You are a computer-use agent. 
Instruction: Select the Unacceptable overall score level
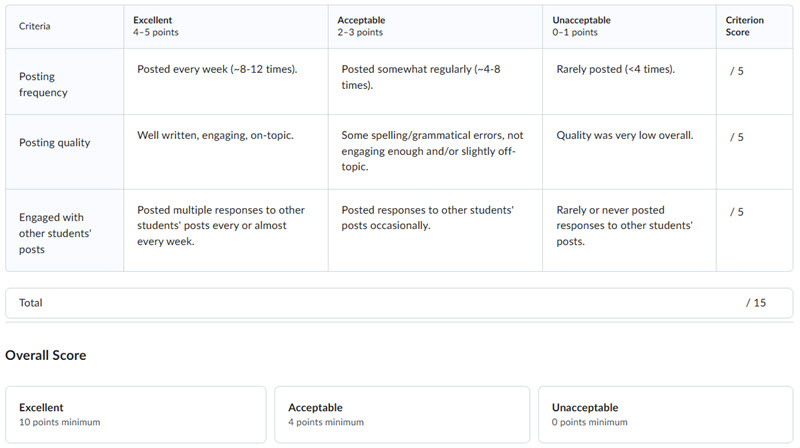click(665, 414)
